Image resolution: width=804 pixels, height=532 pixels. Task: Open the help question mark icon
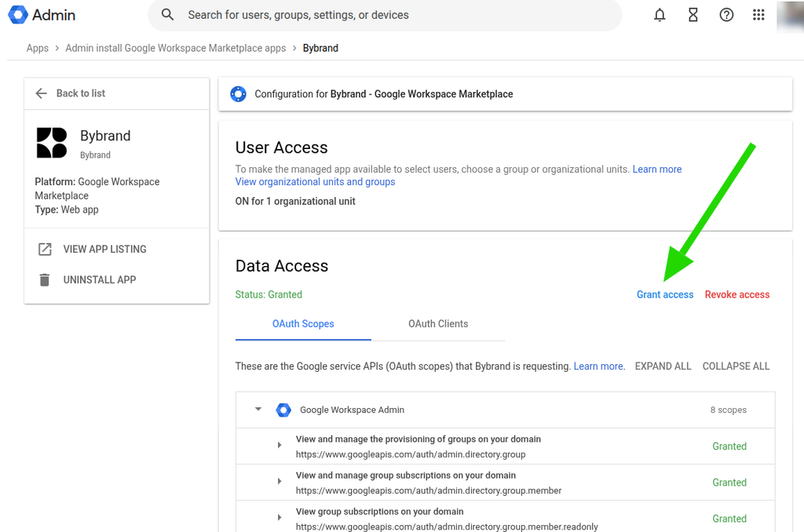click(726, 15)
